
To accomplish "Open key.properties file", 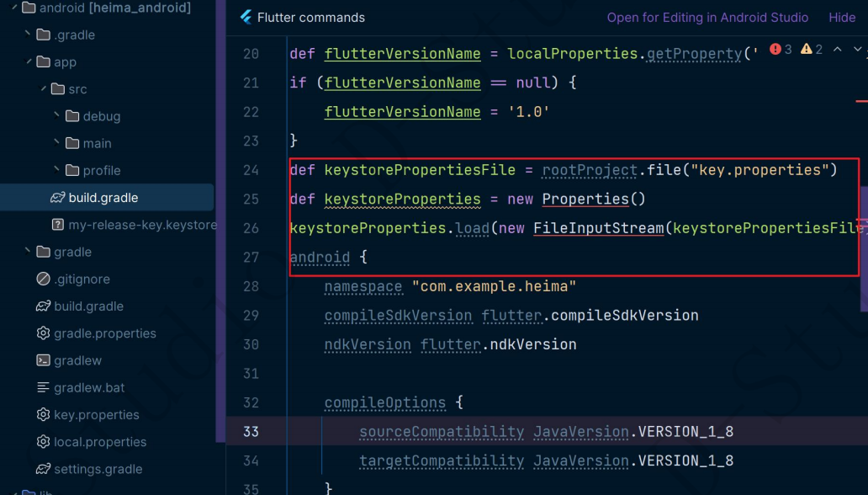I will (97, 415).
